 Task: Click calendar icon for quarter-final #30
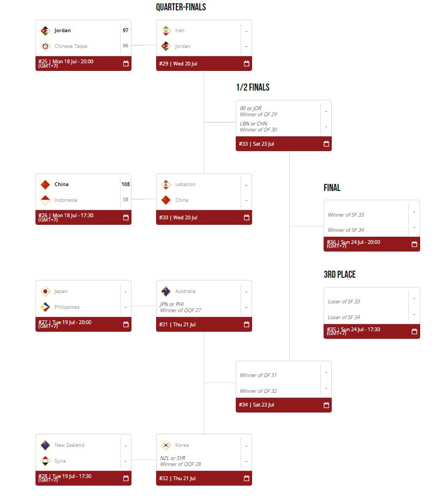click(x=247, y=217)
